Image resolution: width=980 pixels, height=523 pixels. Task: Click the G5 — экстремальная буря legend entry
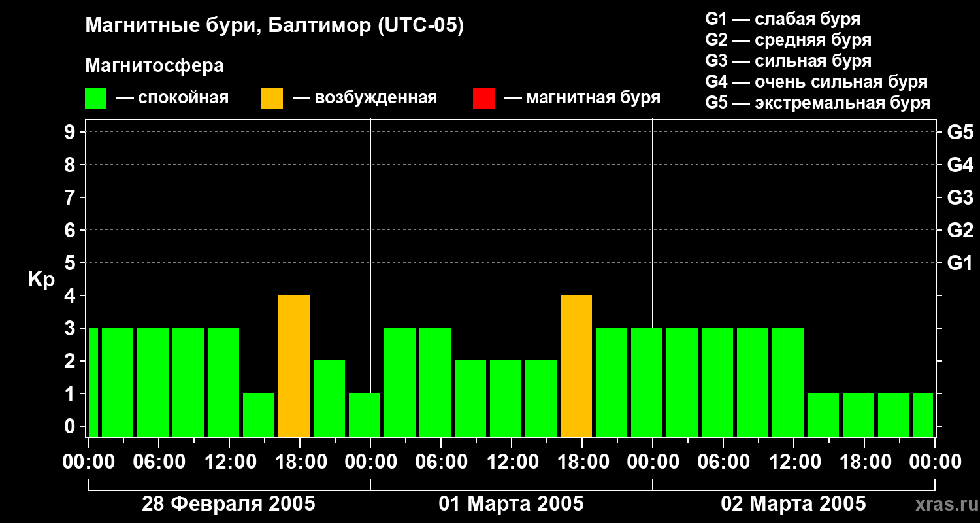coord(818,103)
